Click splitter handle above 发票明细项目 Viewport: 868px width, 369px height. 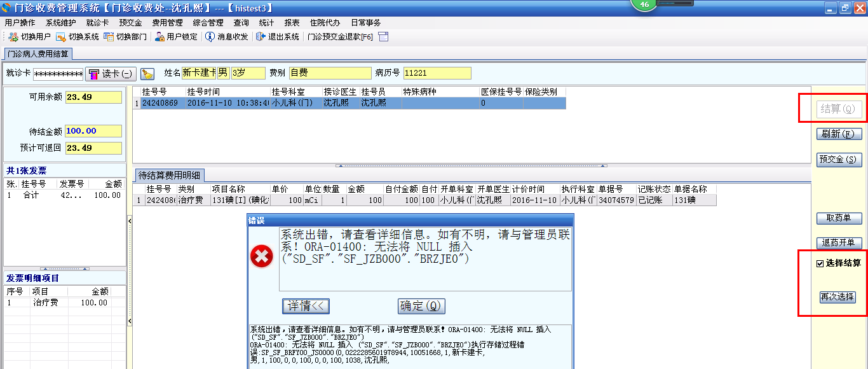click(64, 268)
